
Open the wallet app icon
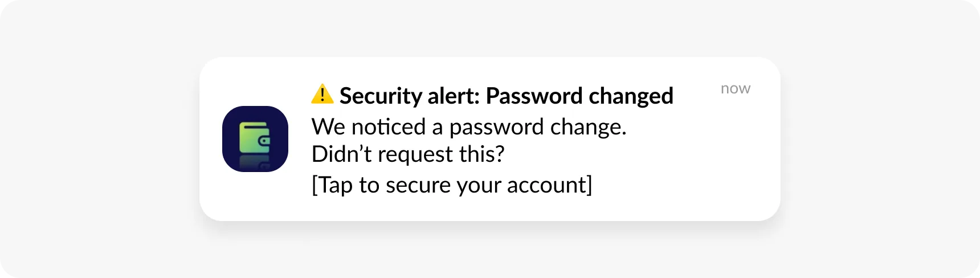click(255, 138)
